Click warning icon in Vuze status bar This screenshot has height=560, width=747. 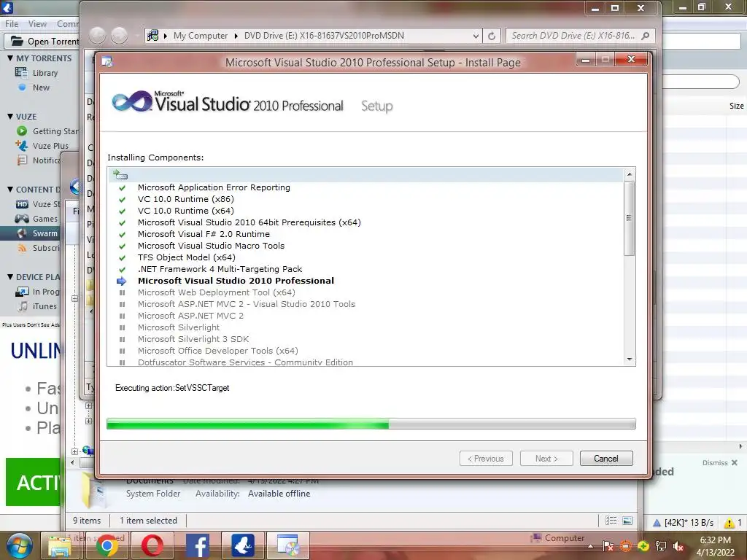pyautogui.click(x=729, y=523)
